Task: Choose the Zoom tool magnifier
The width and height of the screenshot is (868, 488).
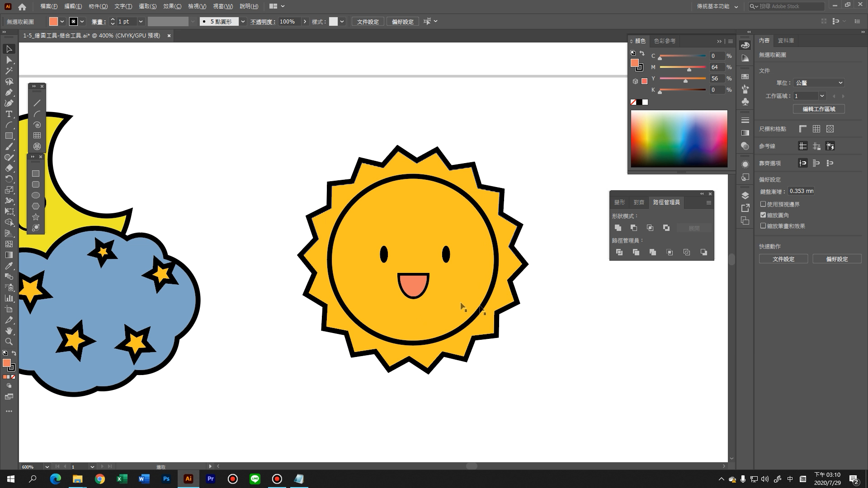Action: coord(9,342)
